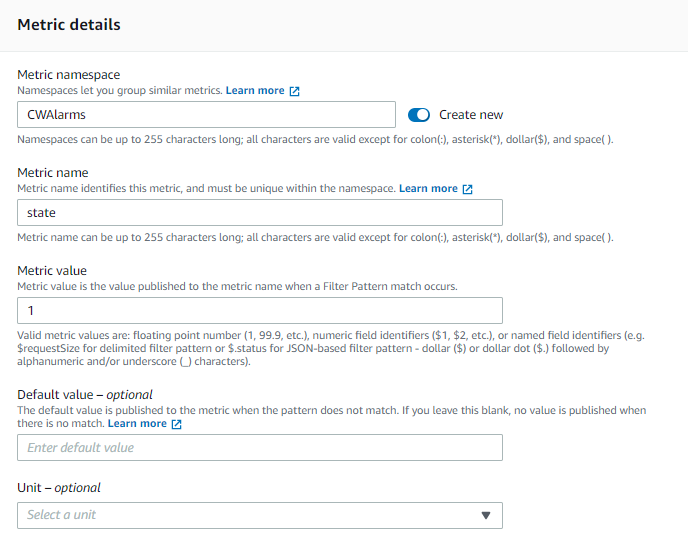
Task: Click the 'Metric value' field label
Action: pos(52,271)
